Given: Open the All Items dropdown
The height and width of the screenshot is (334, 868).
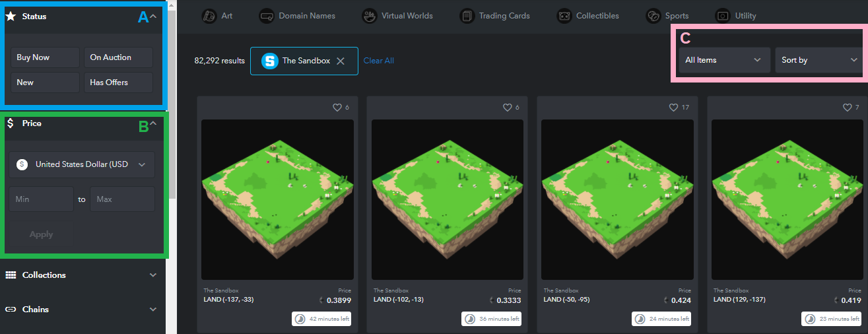Looking at the screenshot, I should 723,60.
